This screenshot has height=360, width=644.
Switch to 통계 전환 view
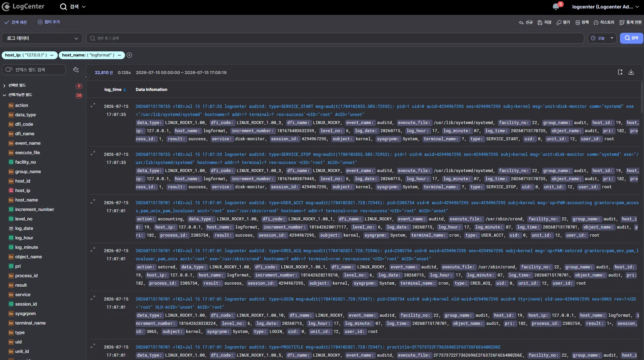click(x=630, y=22)
